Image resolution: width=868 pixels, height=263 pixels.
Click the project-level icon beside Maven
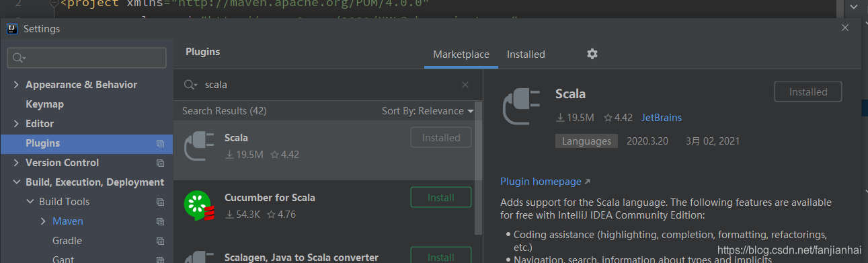point(160,221)
